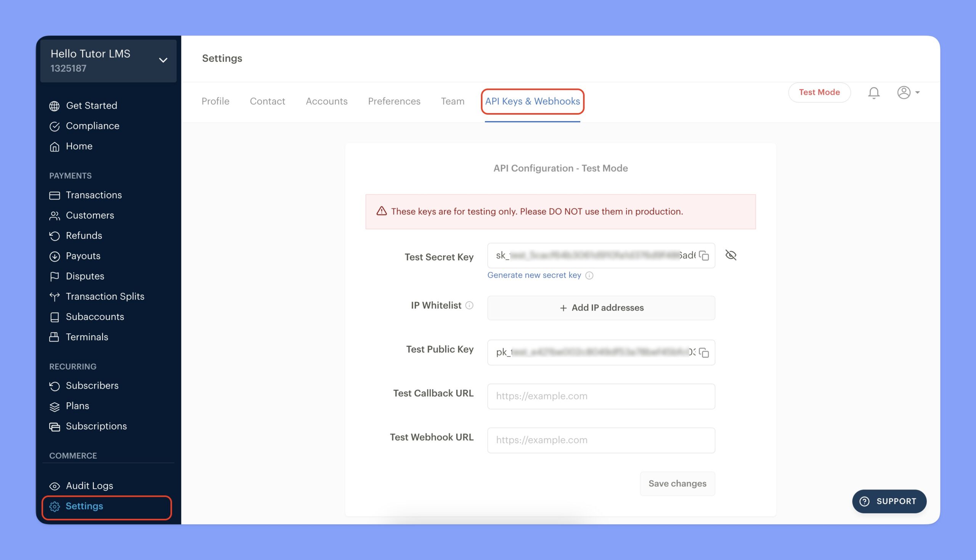Viewport: 976px width, 560px height.
Task: Click Save changes button
Action: [x=677, y=483]
